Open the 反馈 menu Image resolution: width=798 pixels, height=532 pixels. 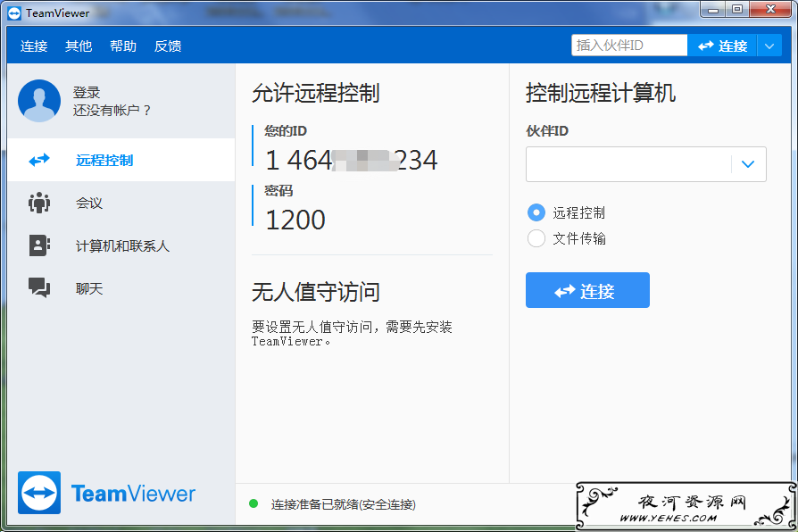click(168, 46)
